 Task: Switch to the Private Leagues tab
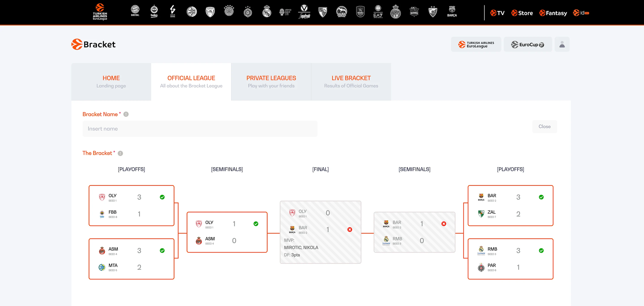271,82
